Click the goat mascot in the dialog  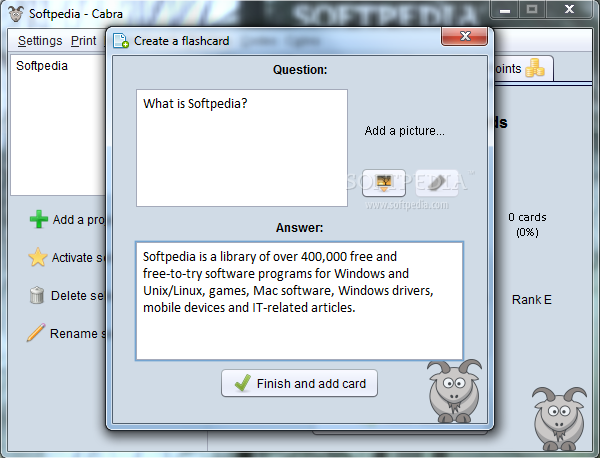click(x=454, y=391)
